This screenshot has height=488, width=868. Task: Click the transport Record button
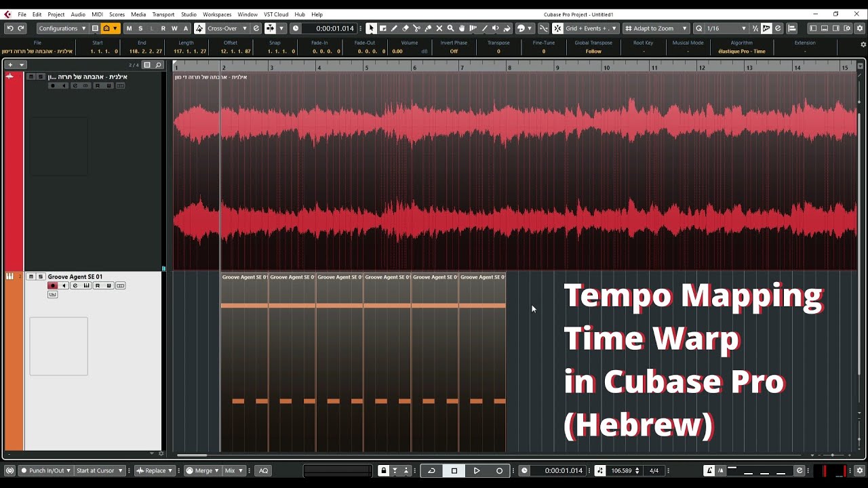[x=500, y=470]
